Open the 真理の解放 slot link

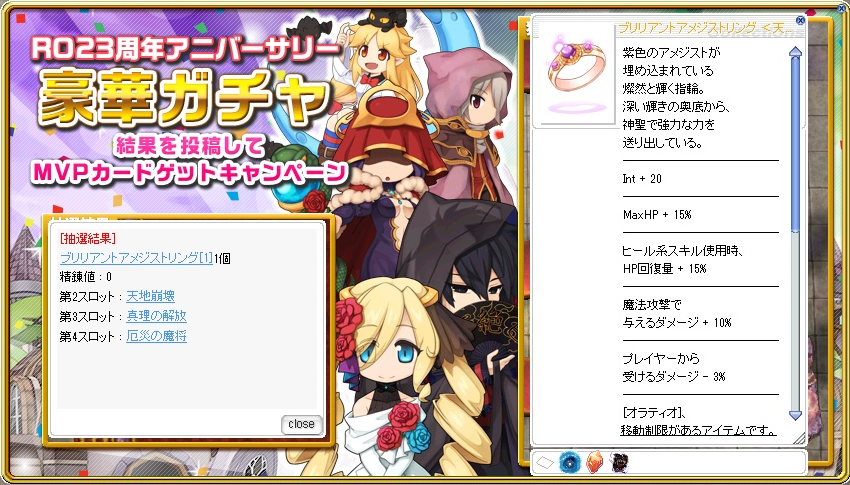click(x=156, y=316)
